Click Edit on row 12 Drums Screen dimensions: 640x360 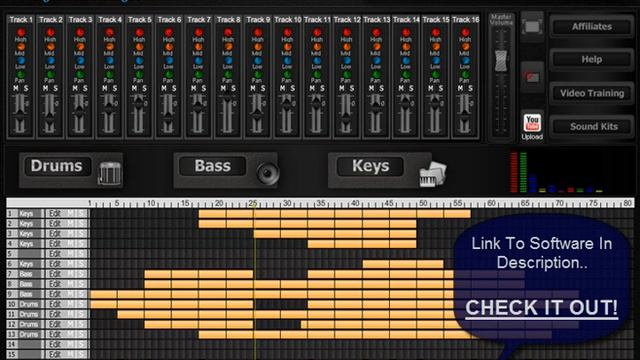point(56,324)
